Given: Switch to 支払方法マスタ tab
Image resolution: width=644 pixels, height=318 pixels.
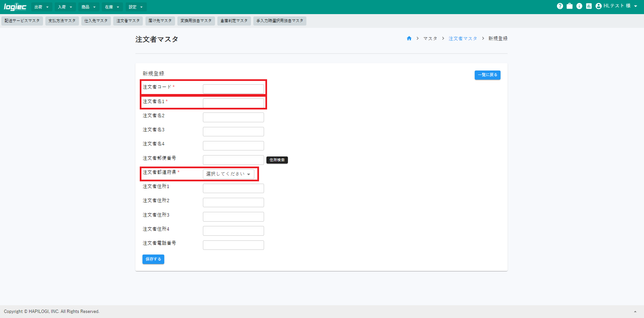Looking at the screenshot, I should point(62,21).
